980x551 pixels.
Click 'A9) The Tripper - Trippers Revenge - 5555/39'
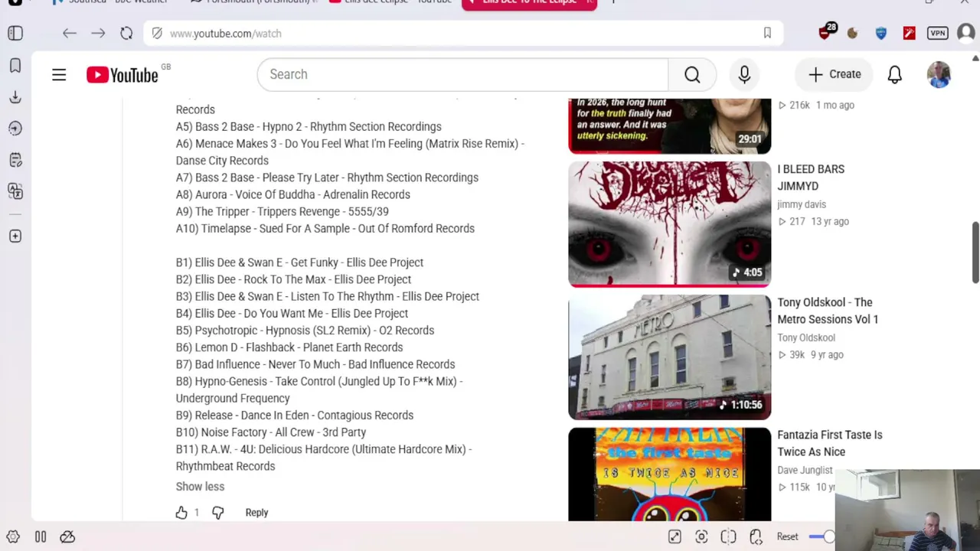[283, 212]
